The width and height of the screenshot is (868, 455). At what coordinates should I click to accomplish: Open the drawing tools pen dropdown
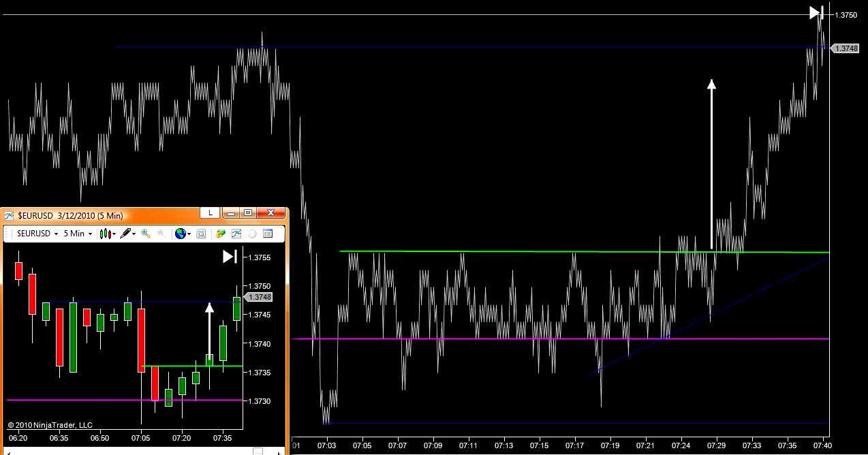coord(128,234)
